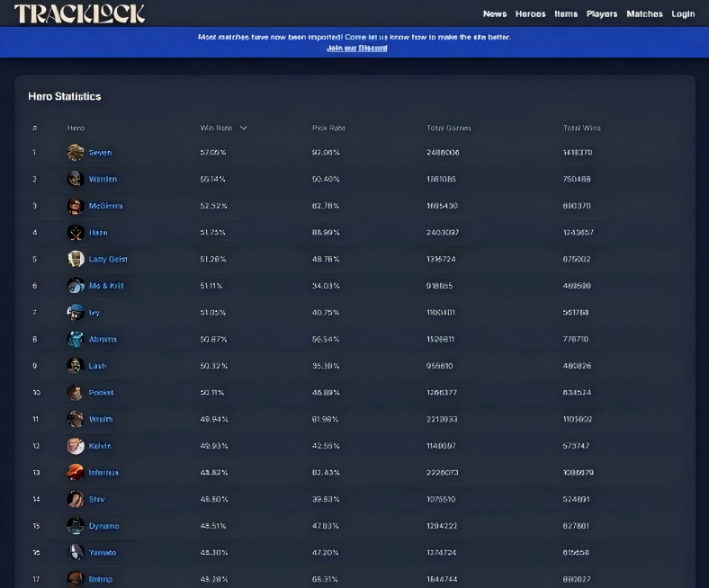Click the Yamato hero portrait
The image size is (709, 588).
coord(76,552)
